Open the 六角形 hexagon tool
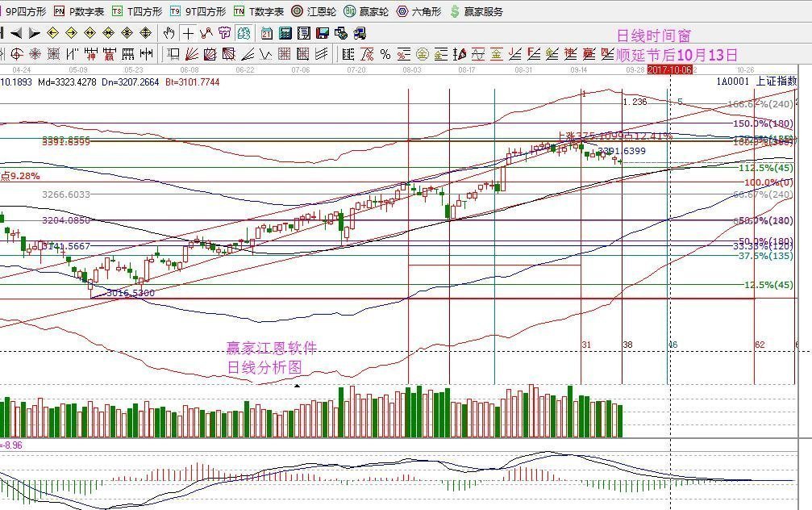Viewport: 812px width, 510px height. [x=419, y=11]
